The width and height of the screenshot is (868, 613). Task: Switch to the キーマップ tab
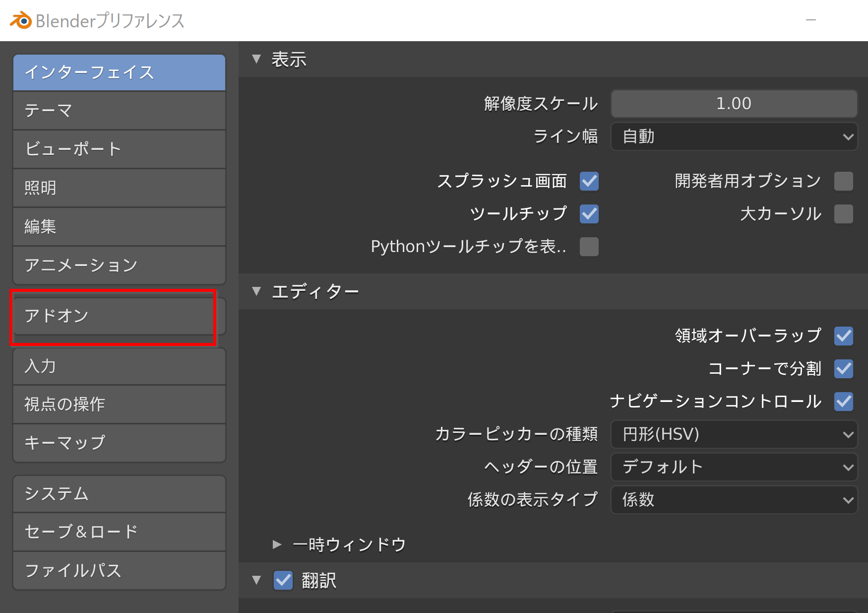tap(119, 443)
